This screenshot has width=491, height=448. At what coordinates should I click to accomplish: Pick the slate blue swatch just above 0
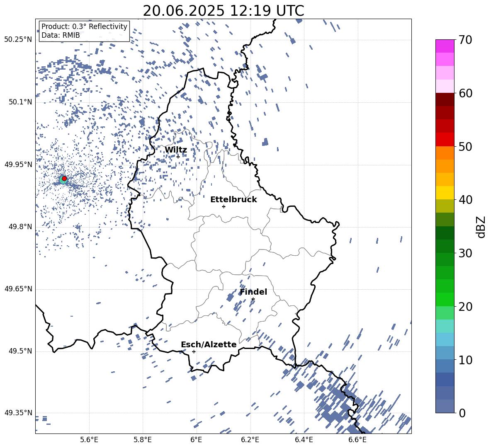[x=445, y=406]
